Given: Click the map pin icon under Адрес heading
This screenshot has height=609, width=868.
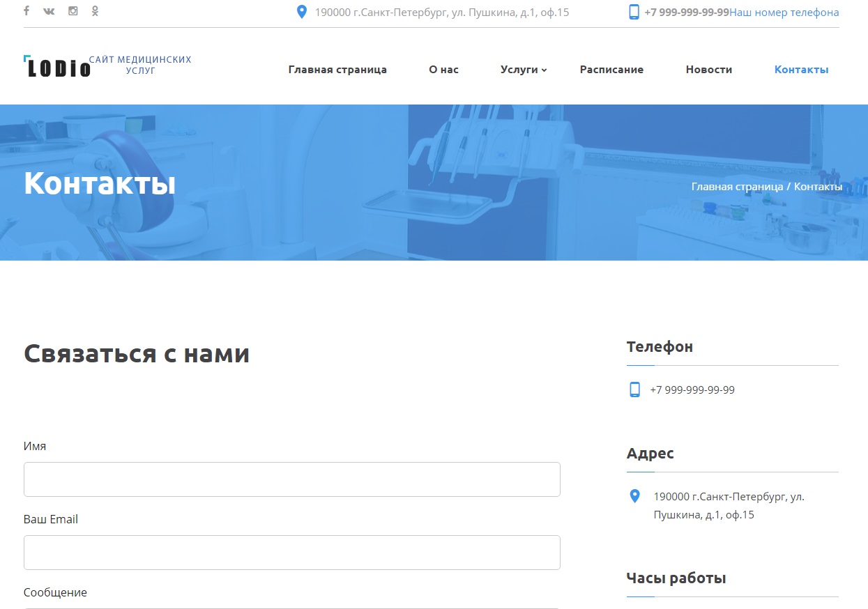Looking at the screenshot, I should click(x=634, y=496).
